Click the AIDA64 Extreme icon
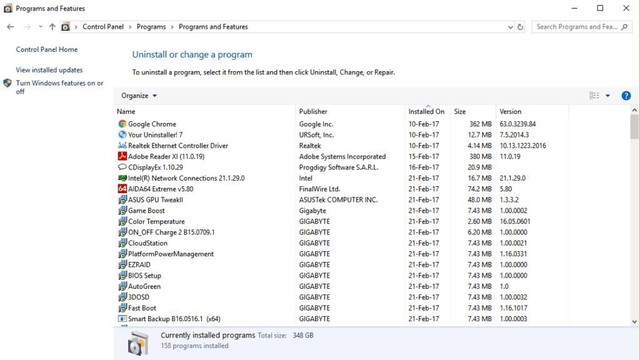 (122, 189)
